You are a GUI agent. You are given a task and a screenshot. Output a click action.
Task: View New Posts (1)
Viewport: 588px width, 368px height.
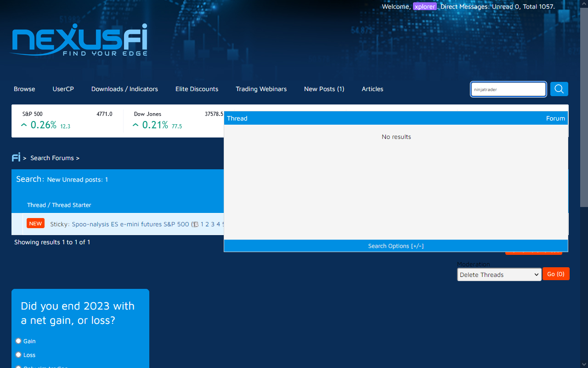tap(324, 89)
